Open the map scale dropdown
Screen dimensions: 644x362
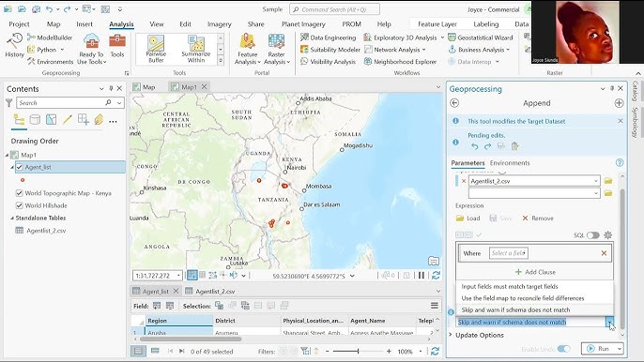tap(178, 276)
